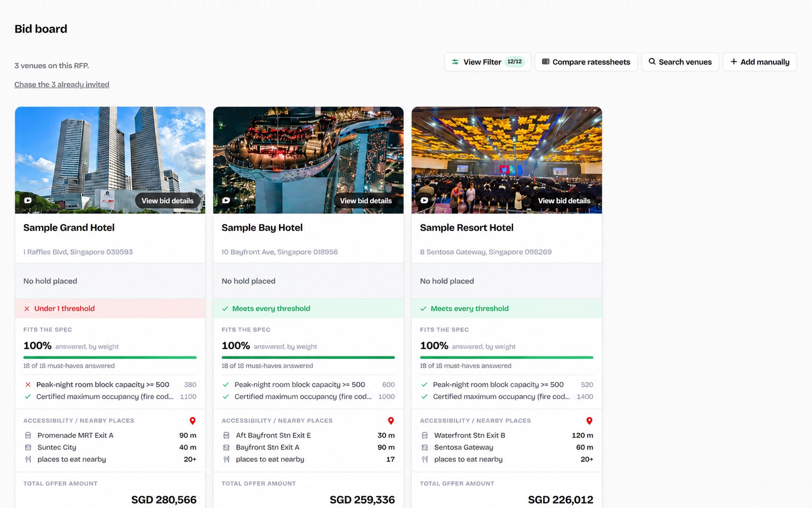Click the No hold placed row on Grand Hotel
Viewport: 812px width, 508px height.
pos(110,281)
